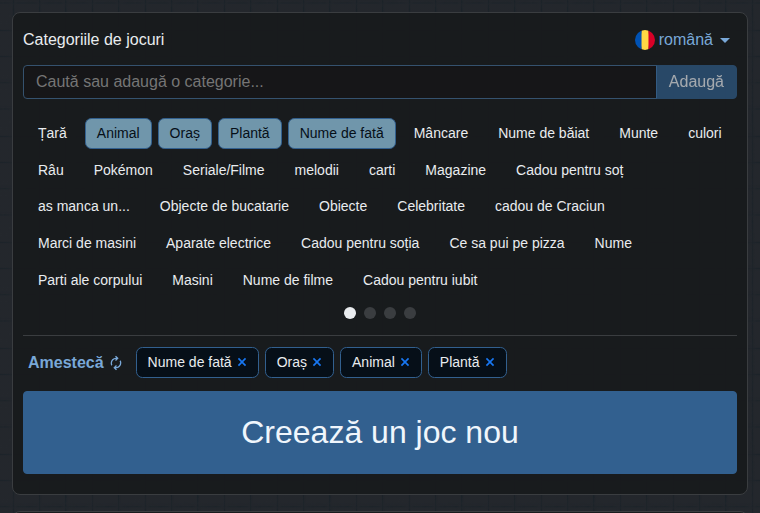Deselect Nume de fată category in list
Image resolution: width=760 pixels, height=513 pixels.
342,133
